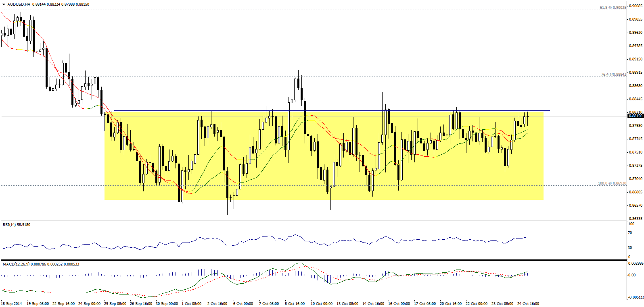The width and height of the screenshot is (644, 307).
Task: Click the RSI(14) 58.5180 indicator label
Action: tap(17, 225)
